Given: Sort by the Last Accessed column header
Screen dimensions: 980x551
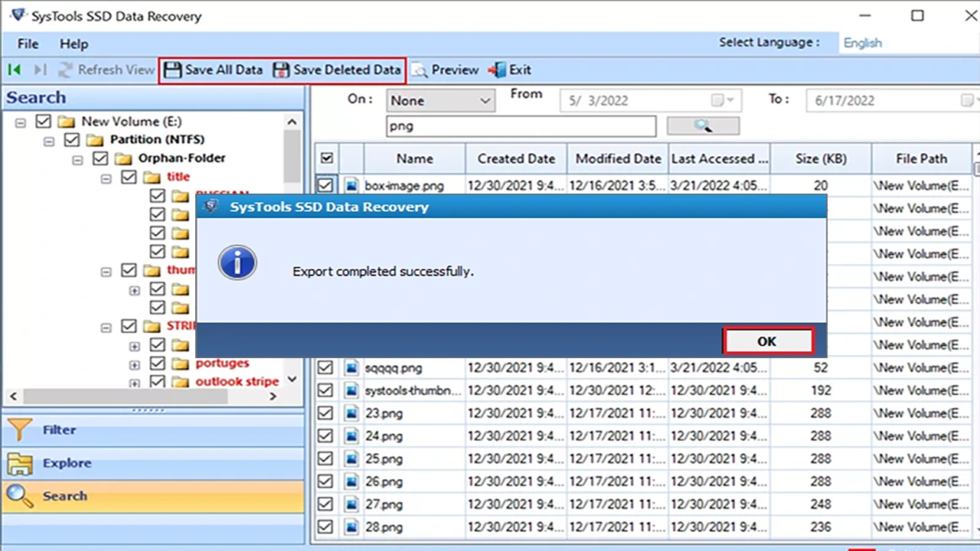Looking at the screenshot, I should pos(720,158).
